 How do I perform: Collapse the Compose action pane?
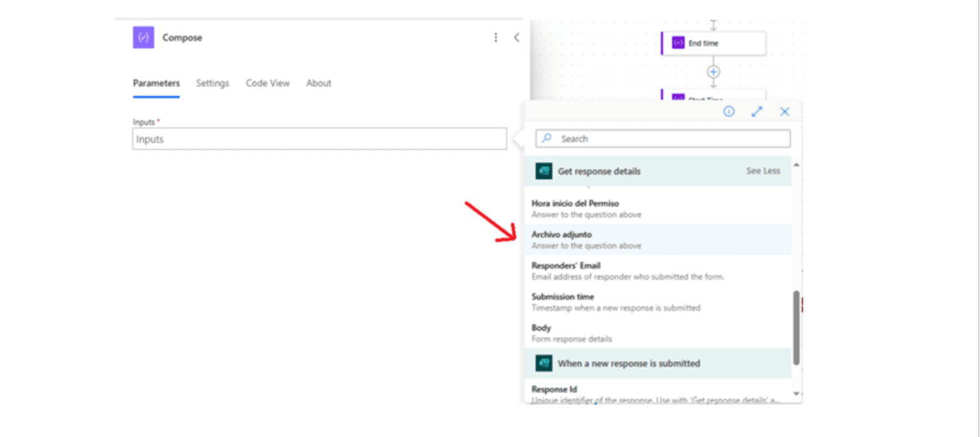(x=516, y=38)
